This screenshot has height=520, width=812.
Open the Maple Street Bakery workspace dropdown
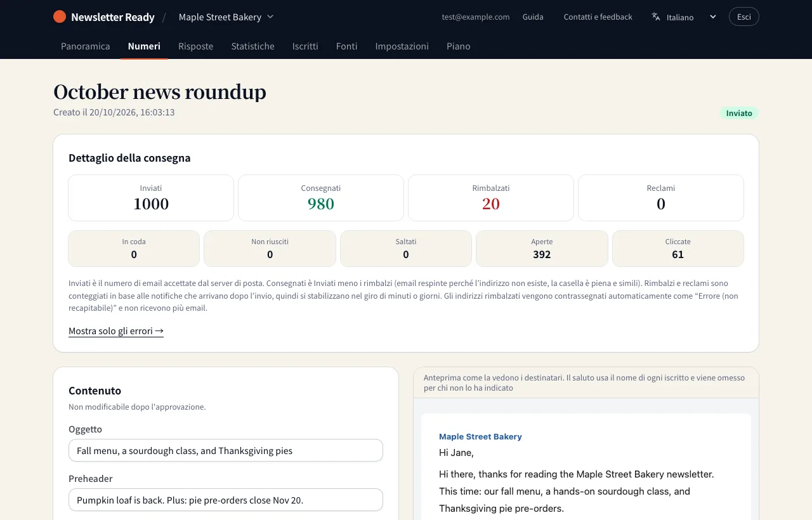(226, 17)
